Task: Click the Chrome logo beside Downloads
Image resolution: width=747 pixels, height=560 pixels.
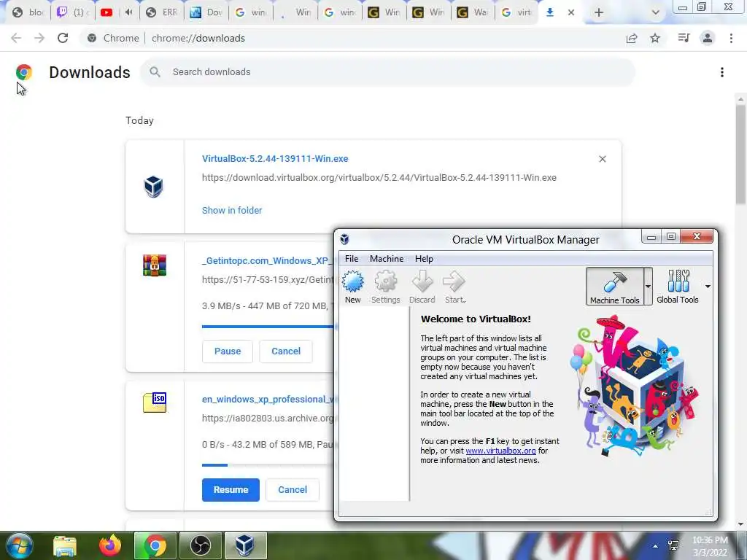Action: (23, 72)
